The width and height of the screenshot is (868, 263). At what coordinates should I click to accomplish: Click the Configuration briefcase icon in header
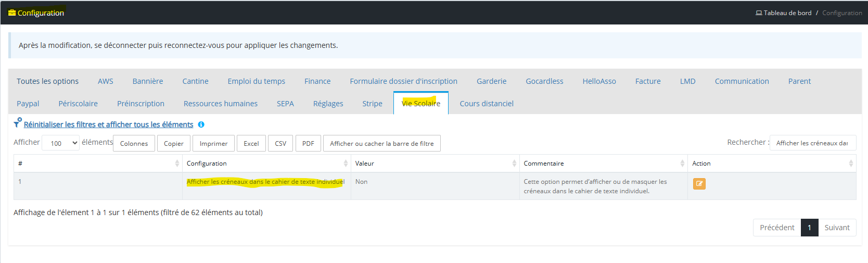[x=12, y=13]
